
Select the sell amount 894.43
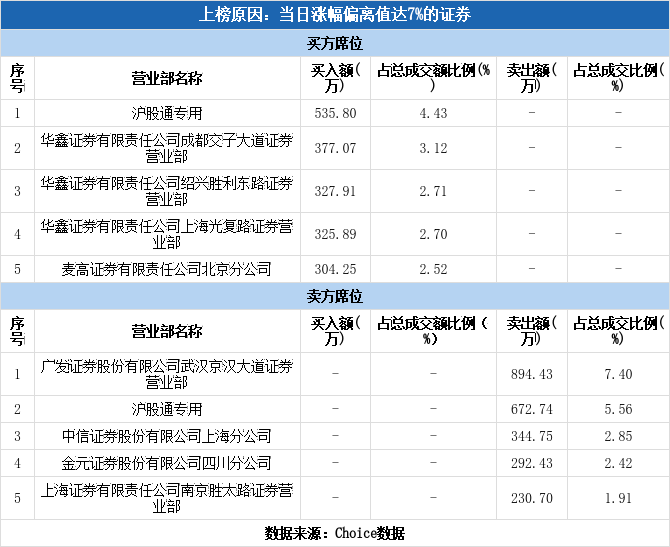pos(532,374)
